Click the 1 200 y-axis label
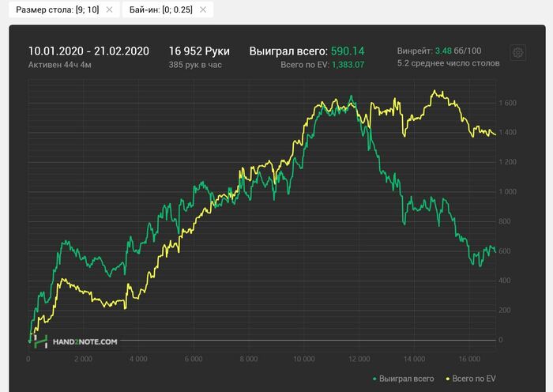 507,162
